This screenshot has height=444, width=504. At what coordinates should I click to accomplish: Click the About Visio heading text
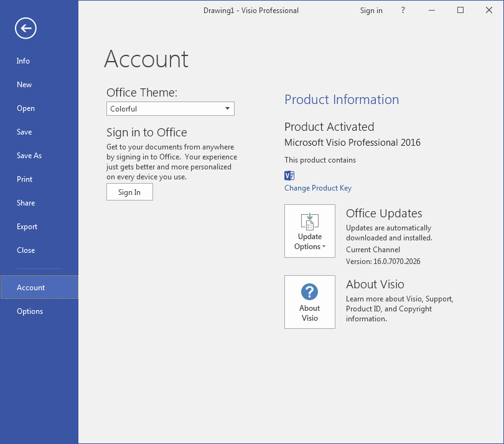point(375,285)
